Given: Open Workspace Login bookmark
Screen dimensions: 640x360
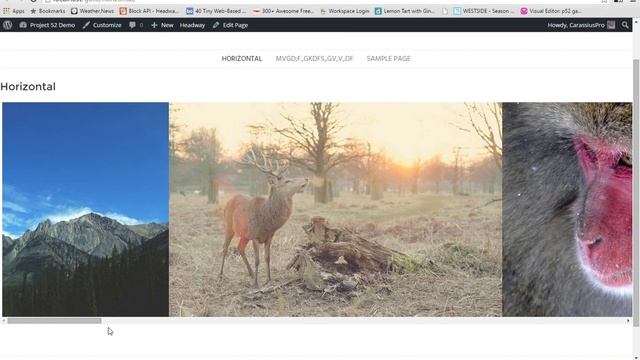Looking at the screenshot, I should (x=345, y=11).
